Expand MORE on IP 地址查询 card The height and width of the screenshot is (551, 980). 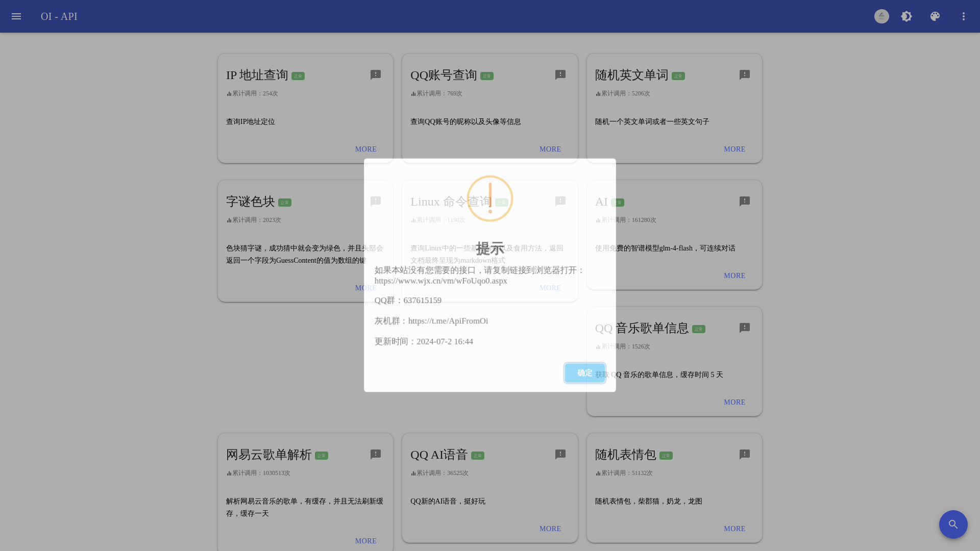pos(365,149)
